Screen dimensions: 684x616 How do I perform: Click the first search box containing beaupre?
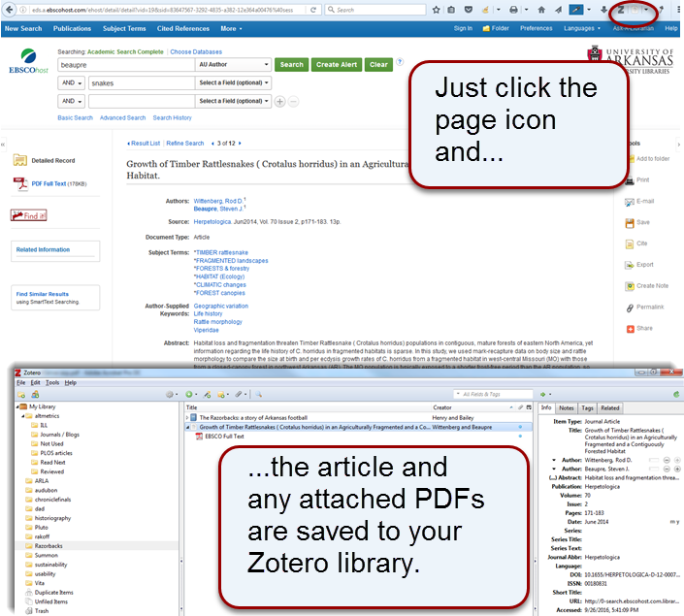click(x=126, y=65)
